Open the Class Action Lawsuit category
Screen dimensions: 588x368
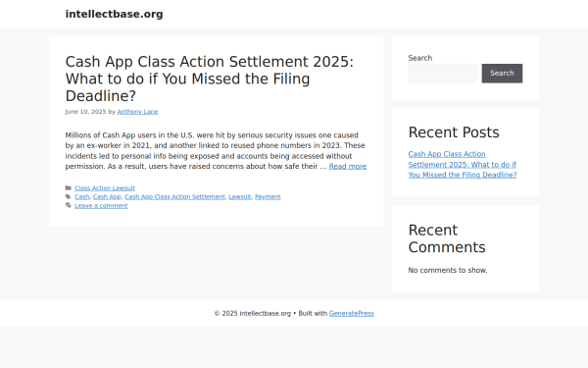(x=105, y=188)
